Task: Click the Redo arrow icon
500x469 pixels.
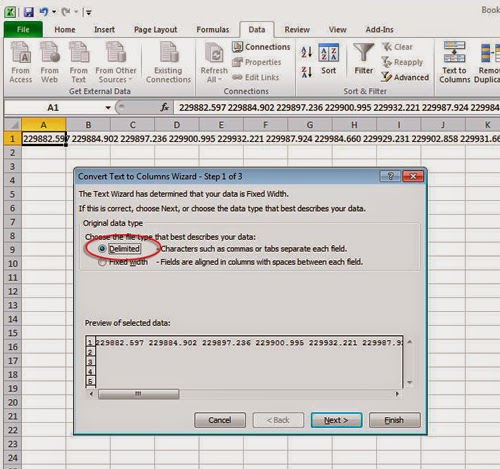Action: 66,12
